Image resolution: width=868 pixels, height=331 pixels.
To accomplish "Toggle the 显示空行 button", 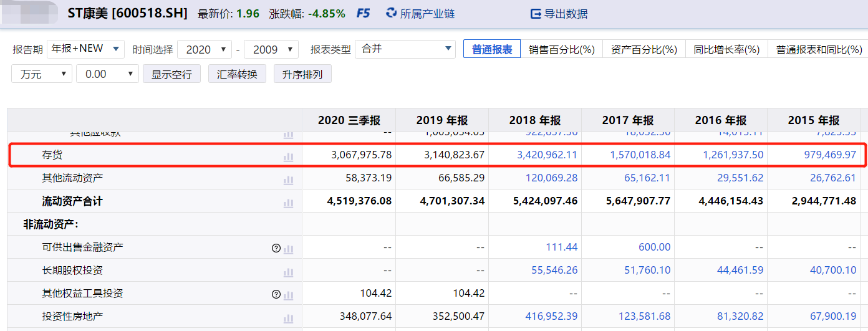I will [x=171, y=74].
